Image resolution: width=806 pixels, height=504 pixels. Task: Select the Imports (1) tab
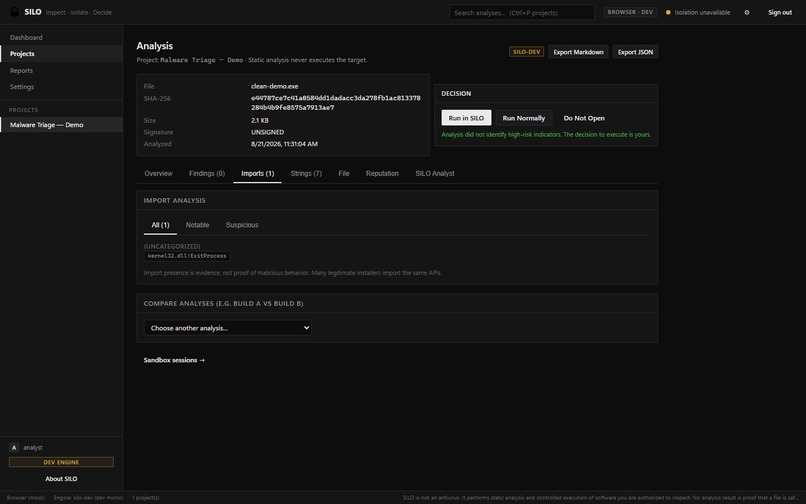[258, 173]
